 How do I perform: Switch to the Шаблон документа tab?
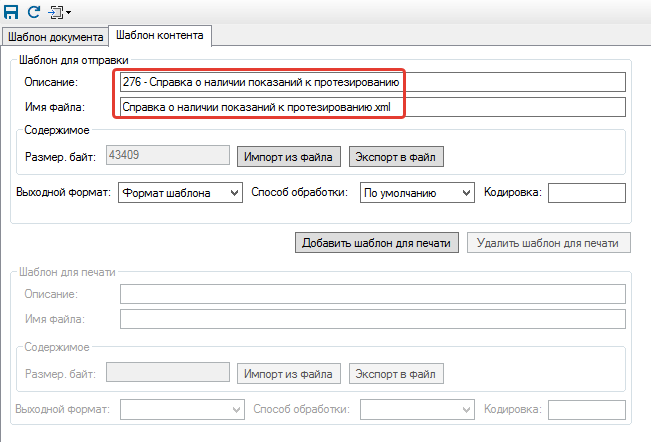pos(55,37)
